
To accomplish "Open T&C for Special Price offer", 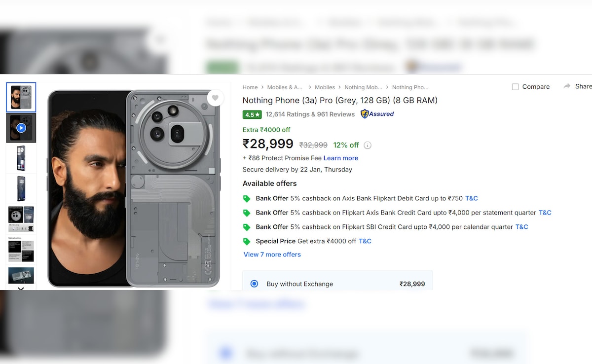I will tap(365, 241).
